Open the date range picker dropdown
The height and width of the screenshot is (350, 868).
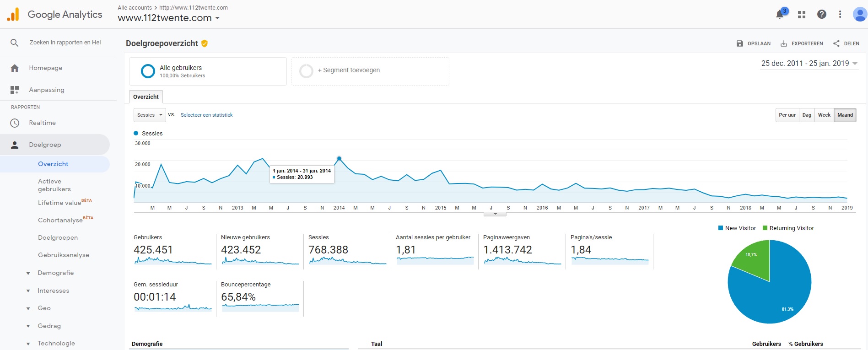click(x=809, y=64)
